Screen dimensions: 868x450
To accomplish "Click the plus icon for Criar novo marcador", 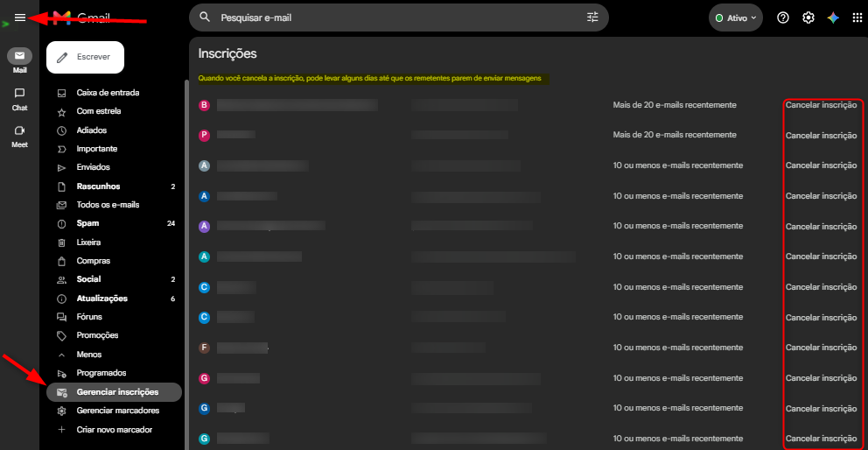I will click(x=61, y=430).
